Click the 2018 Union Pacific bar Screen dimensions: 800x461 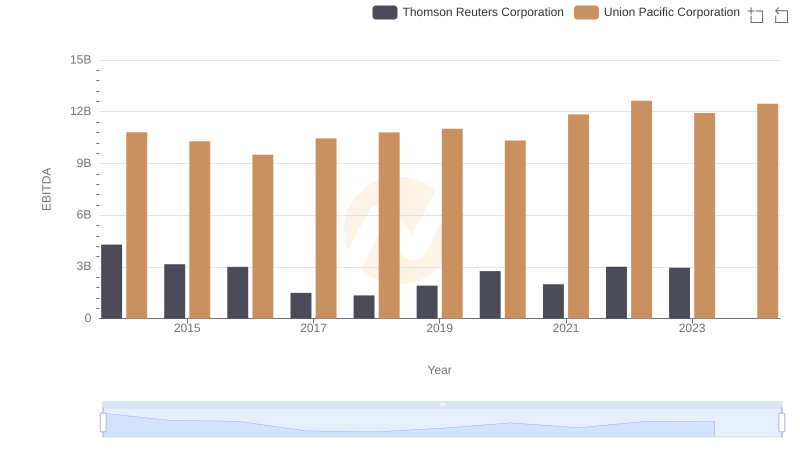[389, 225]
